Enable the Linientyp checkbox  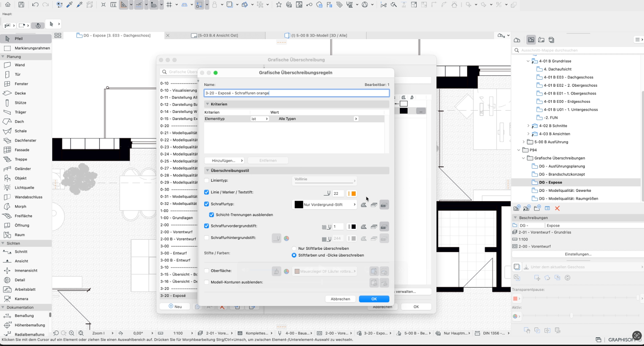pos(206,180)
